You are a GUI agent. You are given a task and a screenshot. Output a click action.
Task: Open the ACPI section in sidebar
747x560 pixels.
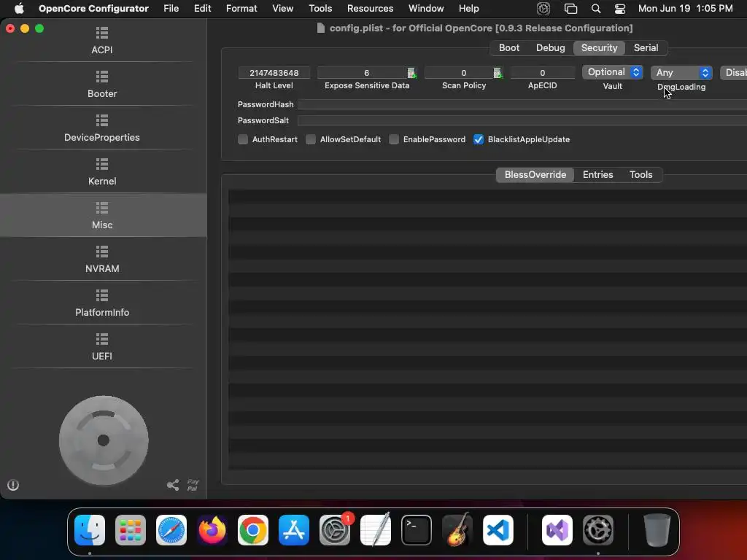pyautogui.click(x=102, y=41)
